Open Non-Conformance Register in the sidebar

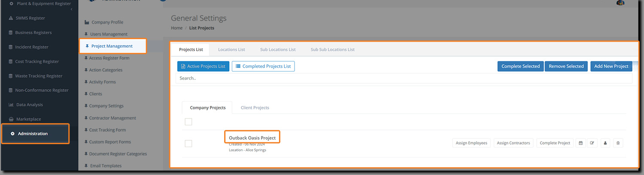(39, 90)
